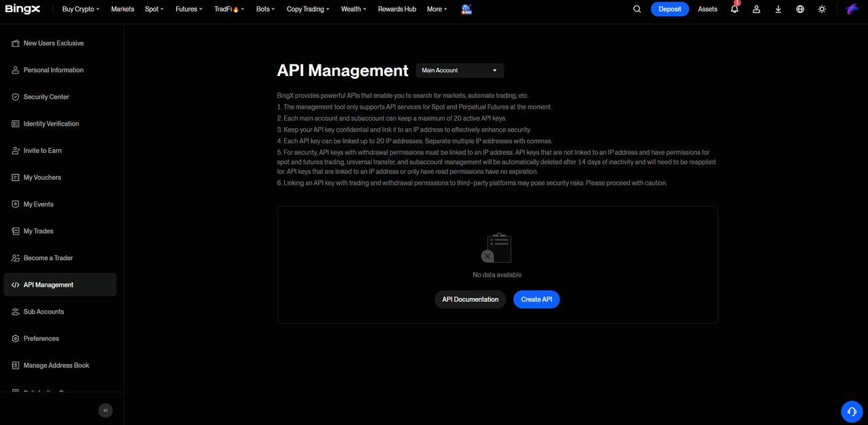Click the Manage Address Book icon
Image resolution: width=868 pixels, height=425 pixels.
pyautogui.click(x=16, y=365)
